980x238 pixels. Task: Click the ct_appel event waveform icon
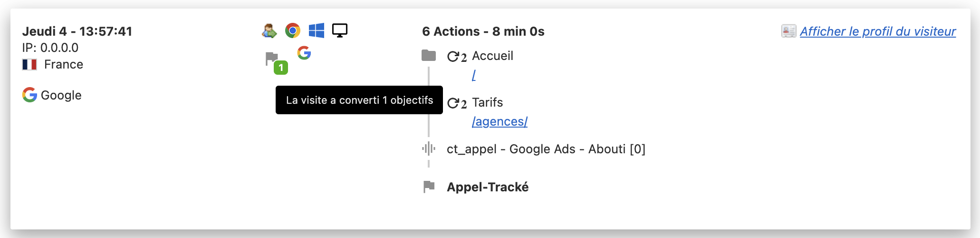(429, 149)
